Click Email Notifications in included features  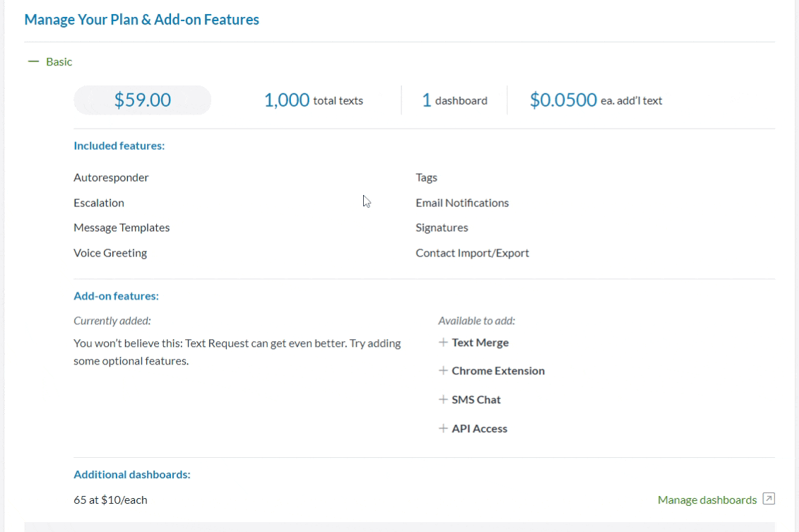pos(462,203)
